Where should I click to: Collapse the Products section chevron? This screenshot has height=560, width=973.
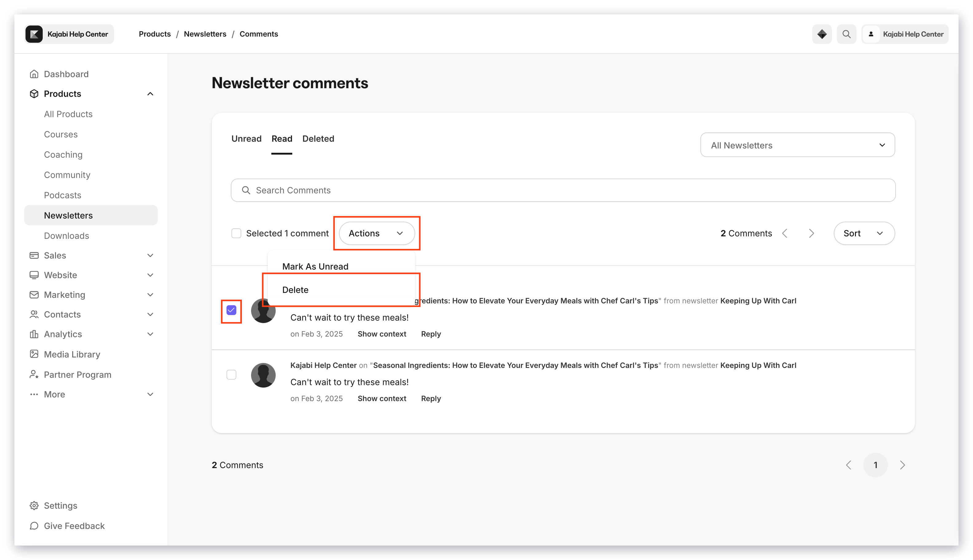point(150,93)
